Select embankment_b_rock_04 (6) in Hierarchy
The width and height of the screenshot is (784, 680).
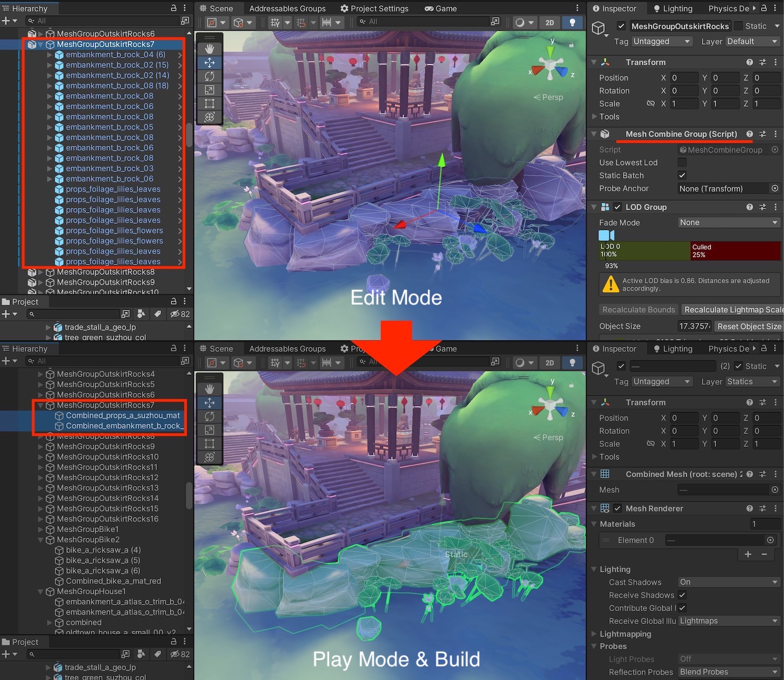(116, 55)
